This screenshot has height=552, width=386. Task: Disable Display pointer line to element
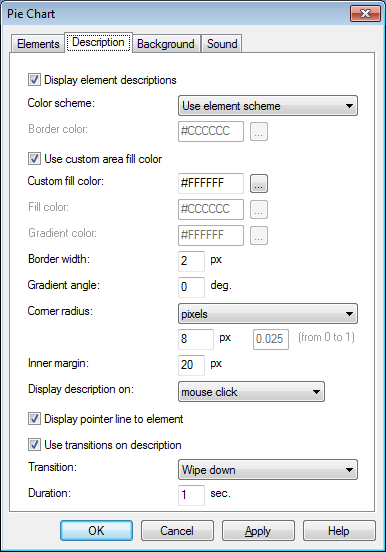pyautogui.click(x=34, y=419)
